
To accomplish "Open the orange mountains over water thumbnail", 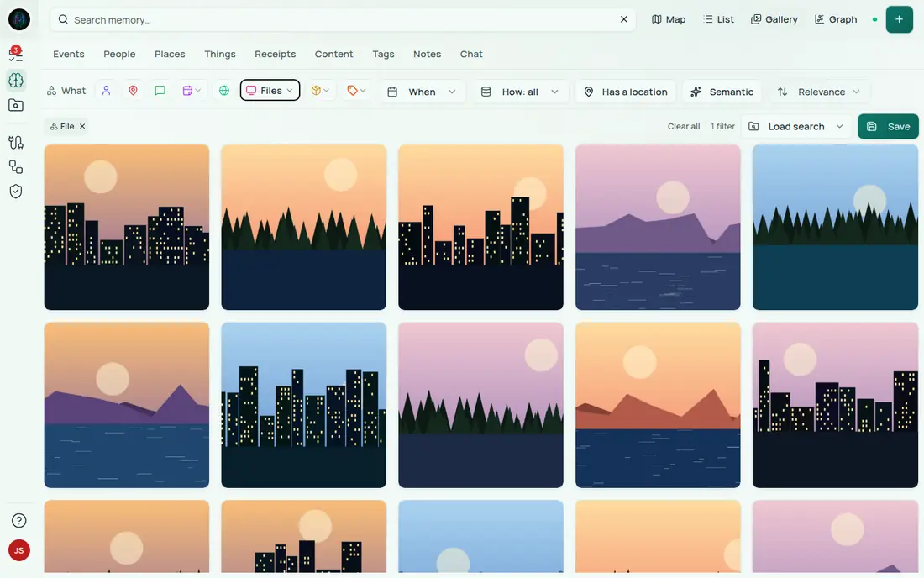I will 658,405.
